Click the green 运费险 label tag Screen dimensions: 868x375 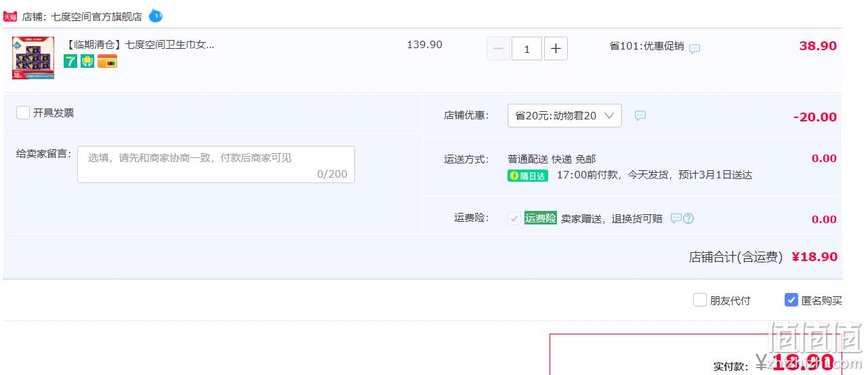(x=541, y=218)
